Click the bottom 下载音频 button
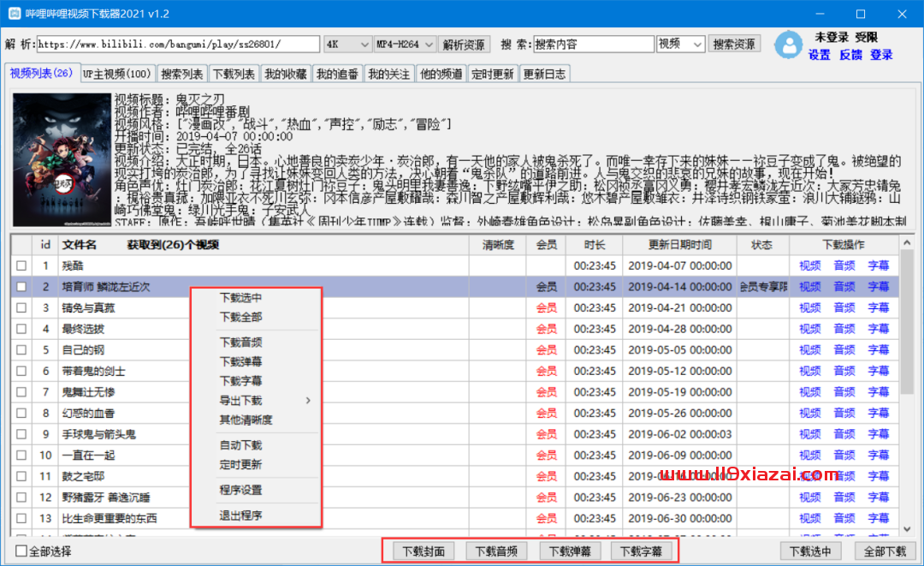Screen dimensions: 924x566 (496, 551)
